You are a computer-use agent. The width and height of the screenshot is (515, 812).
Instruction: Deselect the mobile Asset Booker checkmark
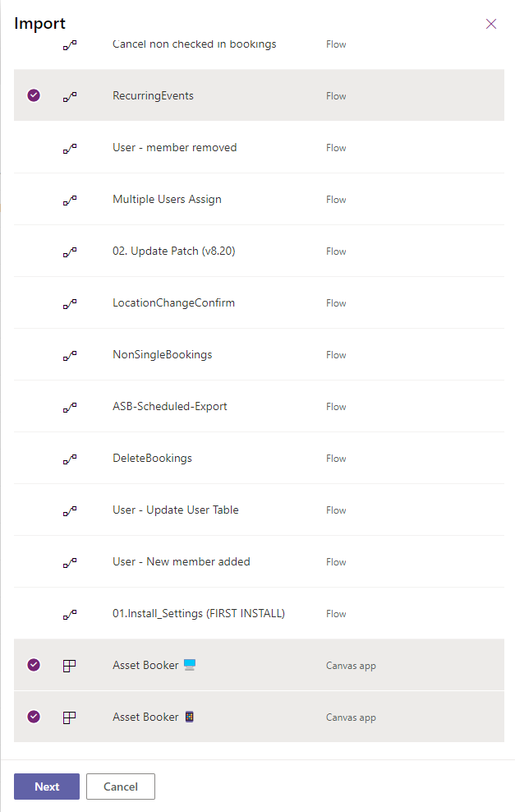34,717
